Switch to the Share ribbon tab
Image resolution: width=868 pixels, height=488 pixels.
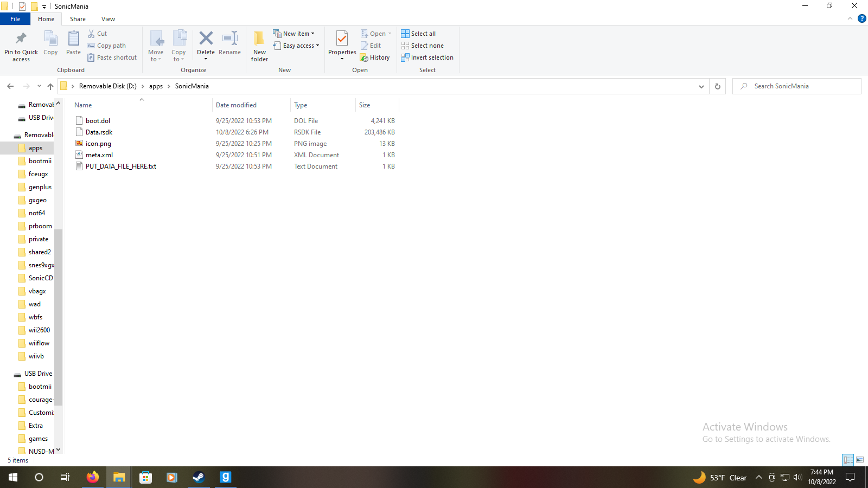tap(78, 19)
